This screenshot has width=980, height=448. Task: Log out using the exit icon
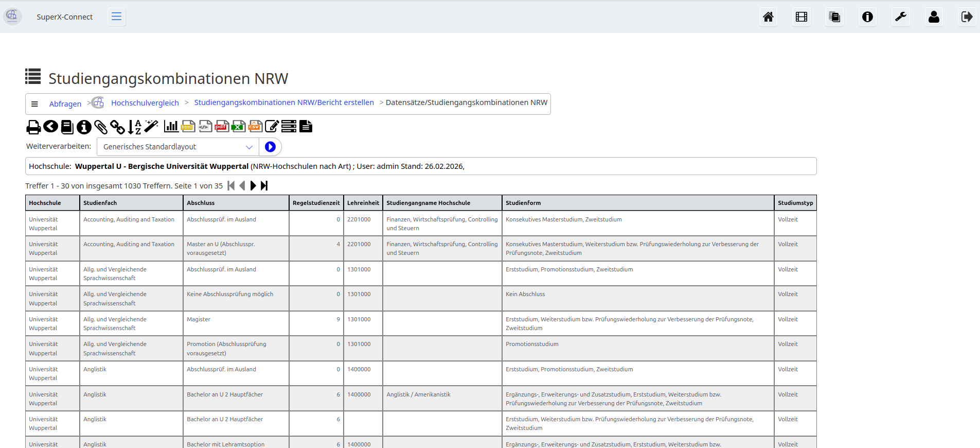click(x=967, y=17)
